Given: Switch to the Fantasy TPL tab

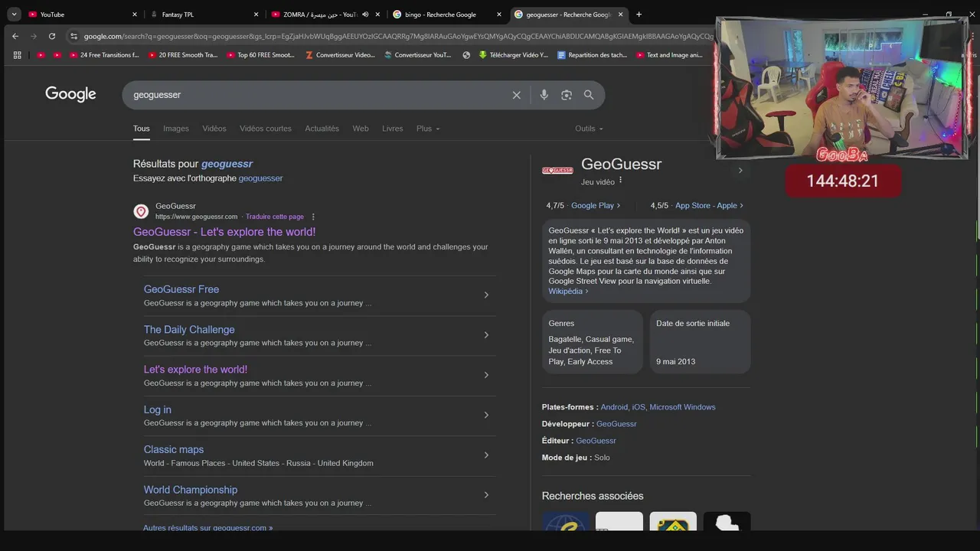Looking at the screenshot, I should tap(204, 14).
